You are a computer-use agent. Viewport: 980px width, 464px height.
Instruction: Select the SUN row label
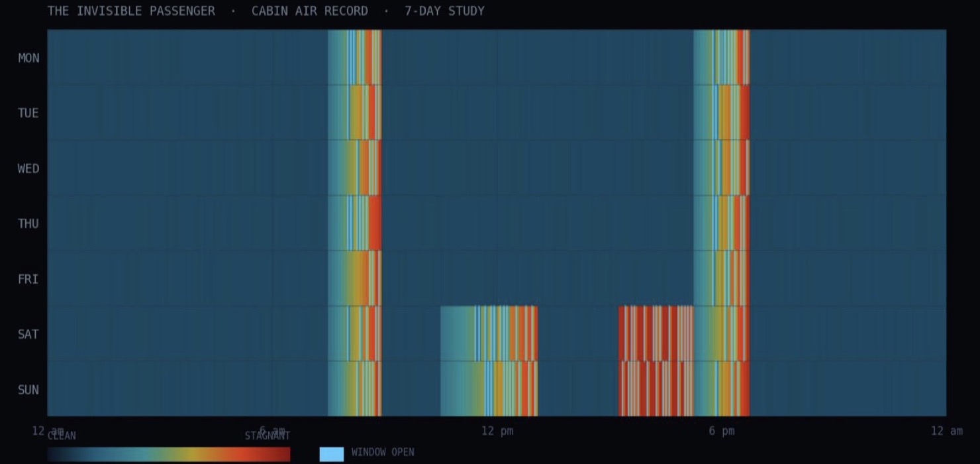coord(28,390)
